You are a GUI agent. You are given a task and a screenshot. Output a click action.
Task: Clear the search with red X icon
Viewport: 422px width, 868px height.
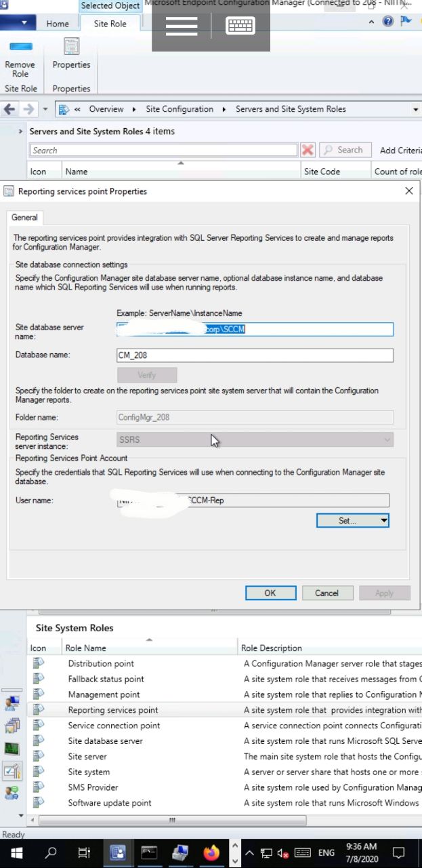pyautogui.click(x=308, y=150)
